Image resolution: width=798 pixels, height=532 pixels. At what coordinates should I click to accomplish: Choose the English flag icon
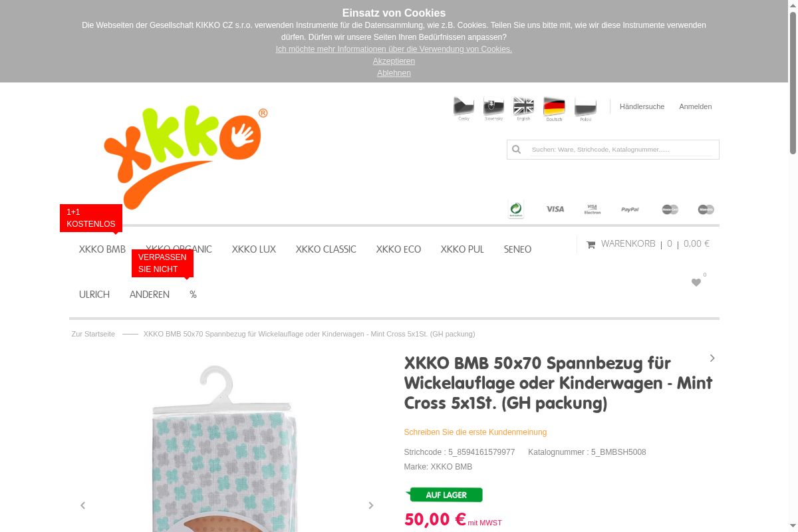point(523,108)
